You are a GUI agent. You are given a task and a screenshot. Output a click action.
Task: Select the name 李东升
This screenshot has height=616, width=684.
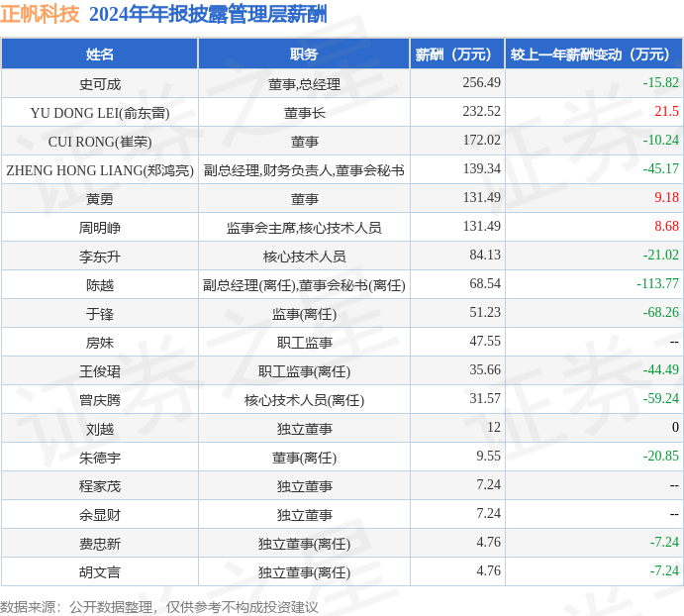[x=100, y=257]
